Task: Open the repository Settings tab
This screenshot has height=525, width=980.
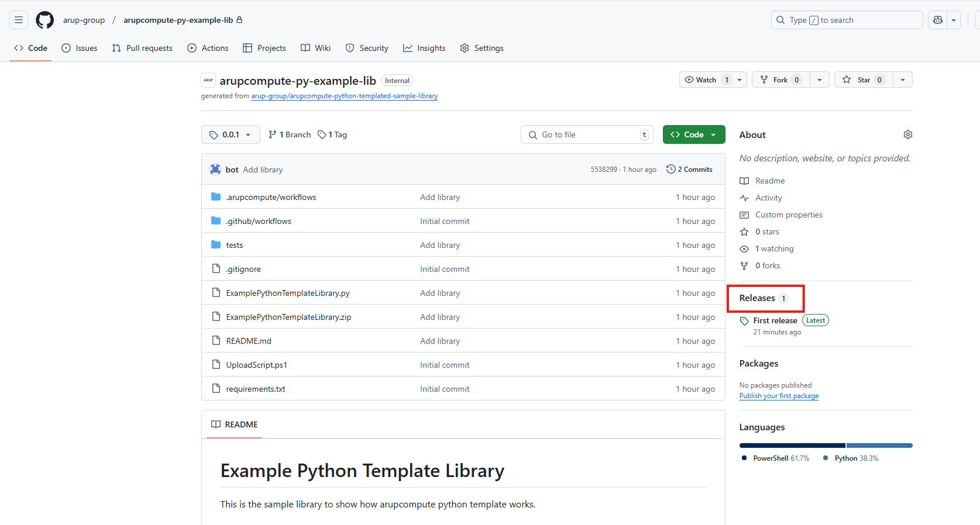Action: [x=482, y=48]
